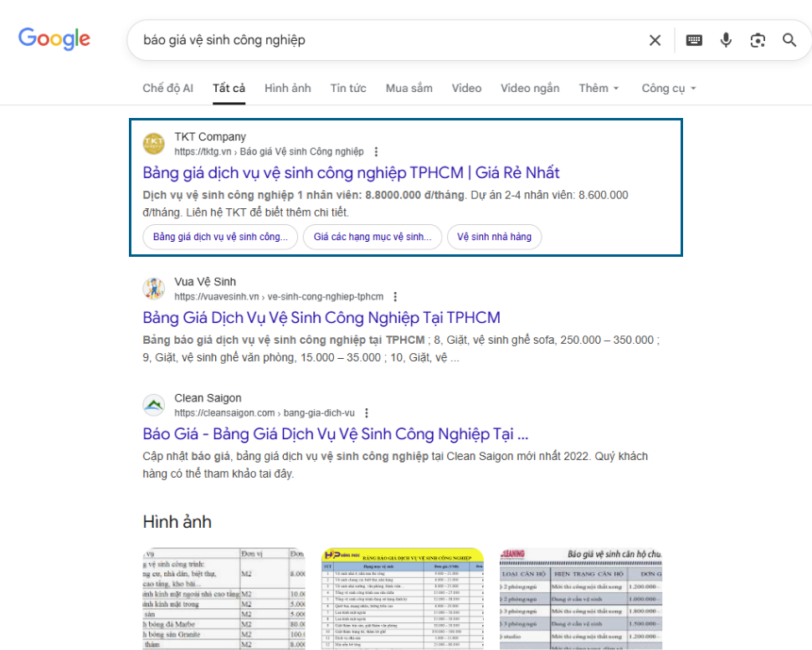Clear the search box text
The height and width of the screenshot is (650, 812).
click(655, 40)
